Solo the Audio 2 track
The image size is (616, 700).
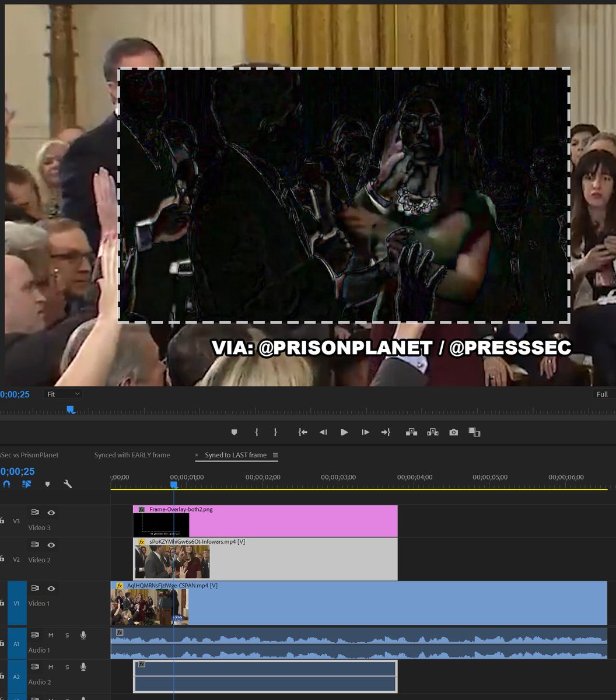tap(67, 667)
